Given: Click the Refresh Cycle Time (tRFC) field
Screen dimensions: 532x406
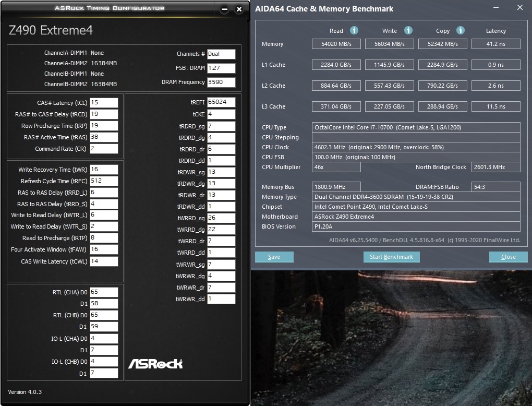Looking at the screenshot, I should [104, 181].
